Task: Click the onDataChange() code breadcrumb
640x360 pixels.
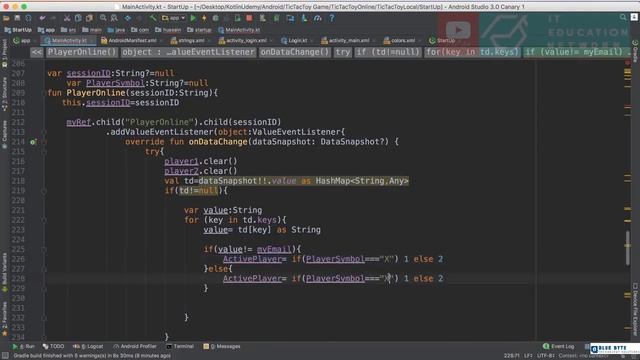Action: [x=294, y=52]
